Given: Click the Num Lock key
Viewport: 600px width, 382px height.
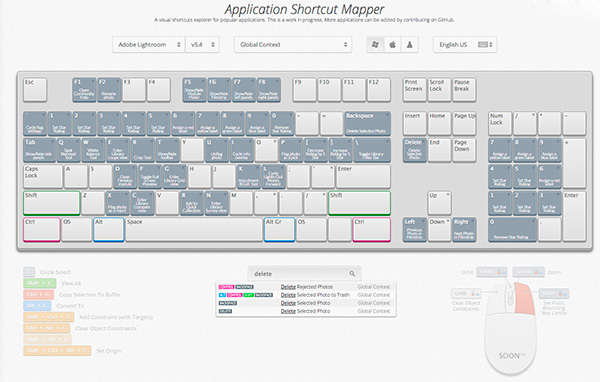Looking at the screenshot, I should tap(500, 123).
